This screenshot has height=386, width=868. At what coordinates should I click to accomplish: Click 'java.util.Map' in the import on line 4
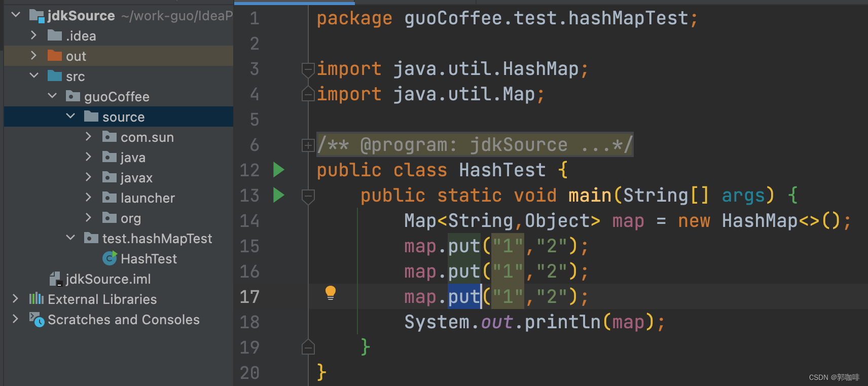coord(464,94)
